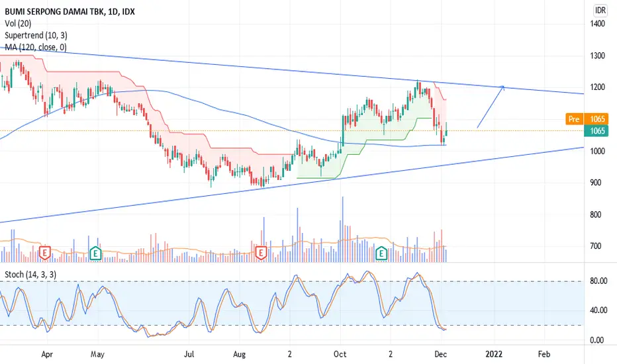Click the Feb label on time axis
The image size is (617, 364).
544,354
